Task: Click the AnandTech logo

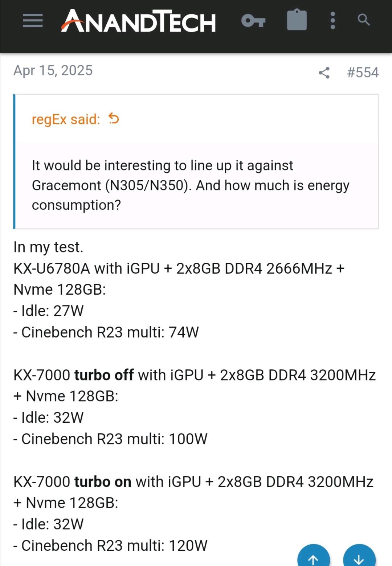Action: pos(138,21)
